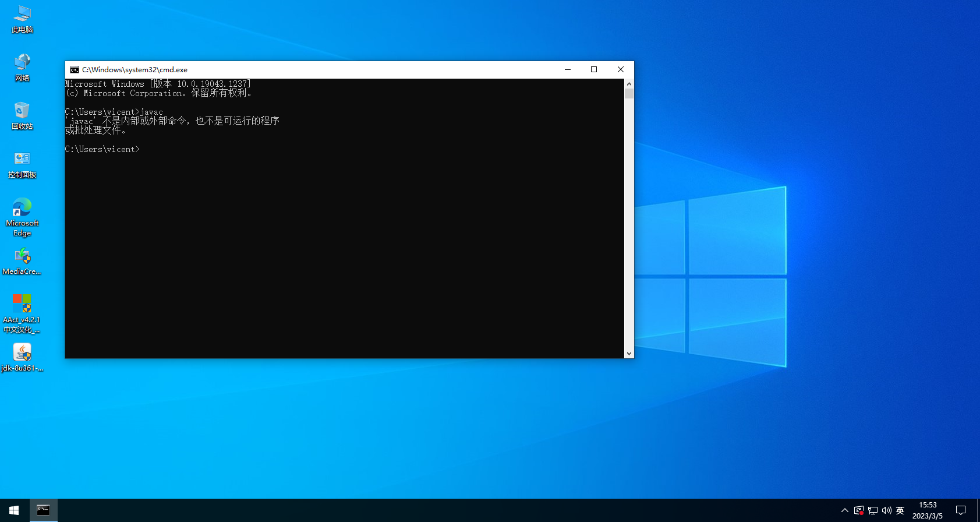This screenshot has height=522, width=980.
Task: Select the 回收站 recycle bin icon
Action: click(x=22, y=116)
